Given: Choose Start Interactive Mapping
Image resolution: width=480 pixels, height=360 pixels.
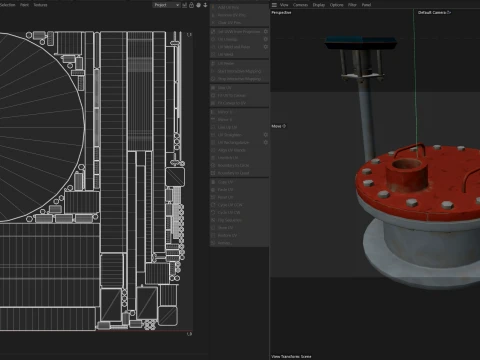Looking at the screenshot, I should (x=239, y=71).
